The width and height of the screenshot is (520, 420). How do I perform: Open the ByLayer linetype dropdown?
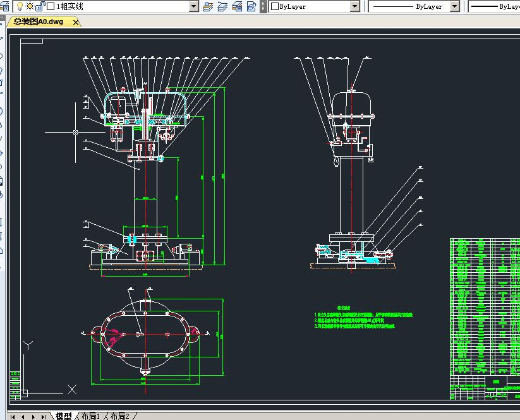(x=454, y=6)
